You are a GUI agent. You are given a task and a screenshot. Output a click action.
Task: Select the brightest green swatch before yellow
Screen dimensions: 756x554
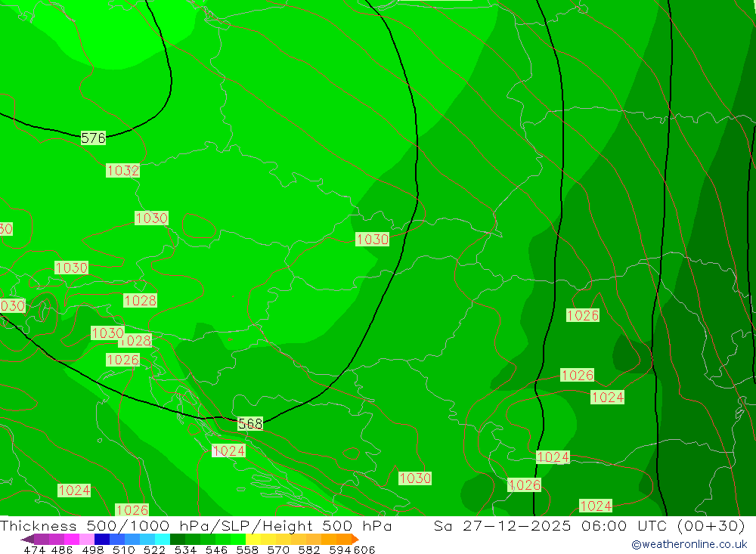click(x=237, y=539)
